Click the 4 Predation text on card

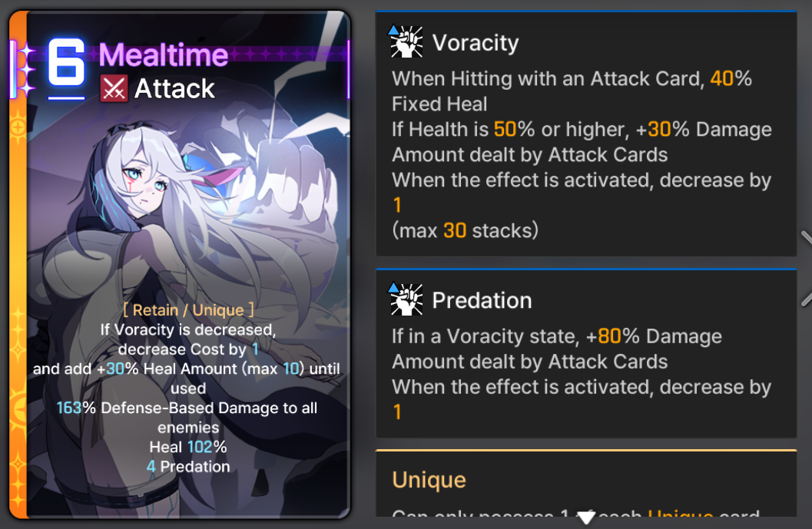tap(188, 467)
